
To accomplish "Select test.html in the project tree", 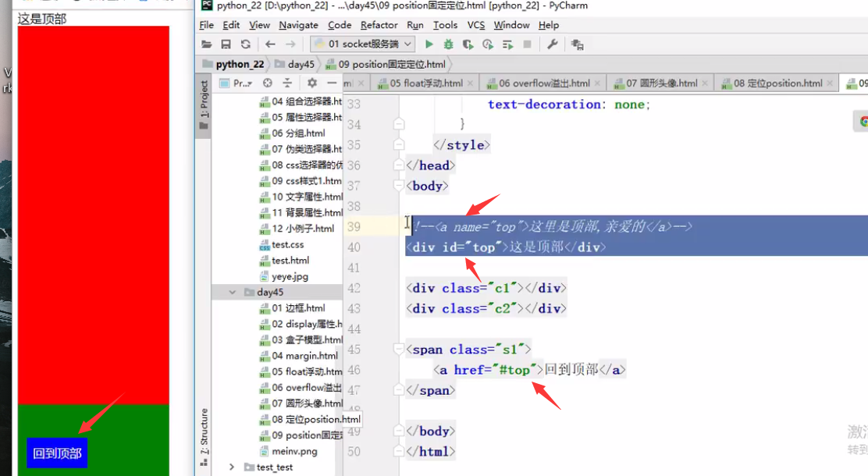I will tap(284, 261).
